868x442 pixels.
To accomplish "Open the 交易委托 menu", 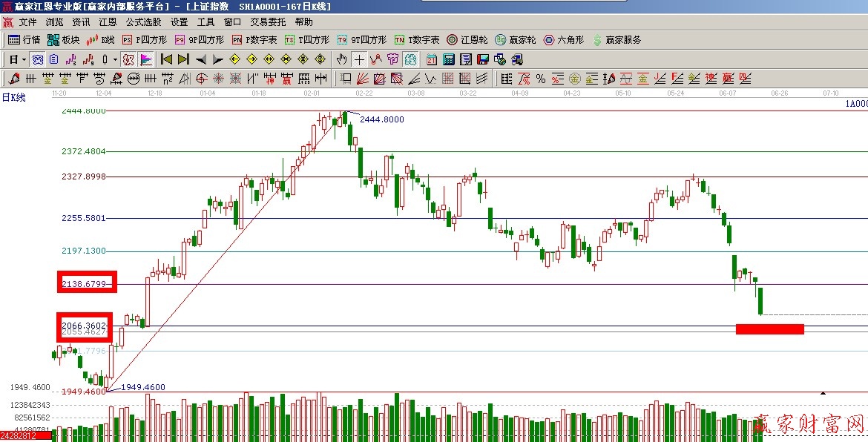I will 268,22.
